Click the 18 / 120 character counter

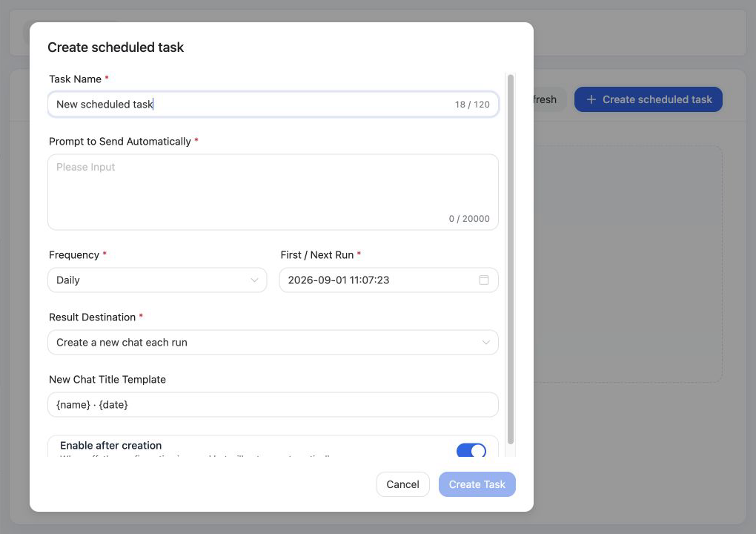(472, 105)
